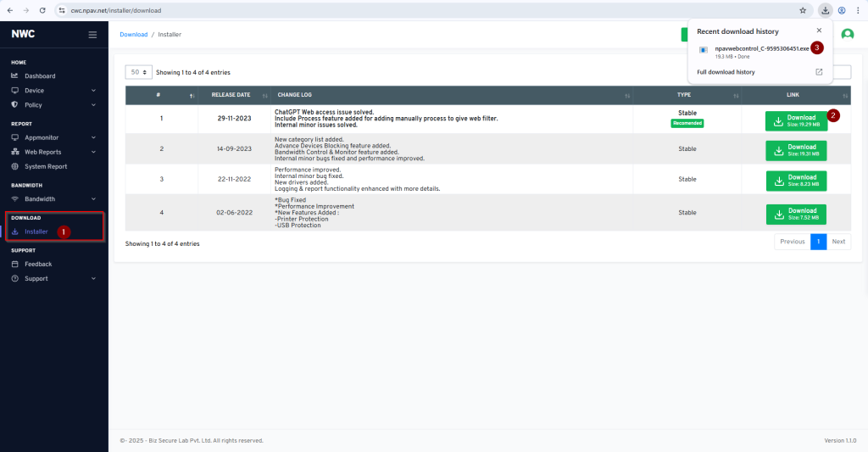This screenshot has width=868, height=452.
Task: Open the Chrome profile icon
Action: click(841, 11)
